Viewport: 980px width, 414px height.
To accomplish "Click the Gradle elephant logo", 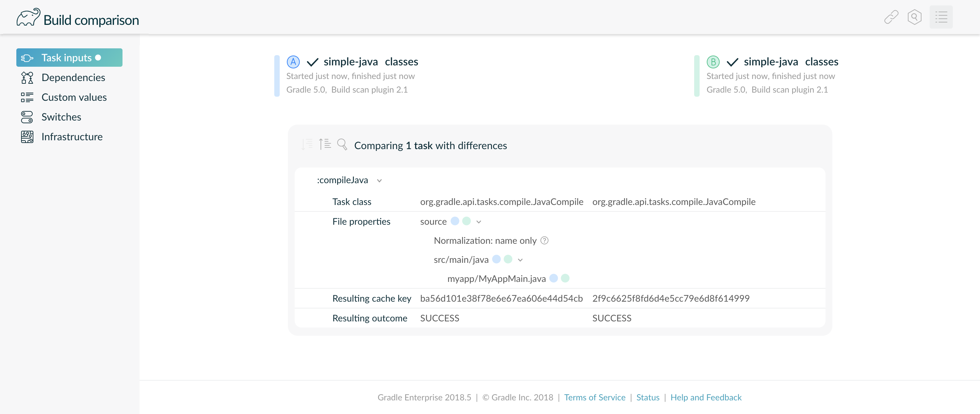I will tap(28, 17).
